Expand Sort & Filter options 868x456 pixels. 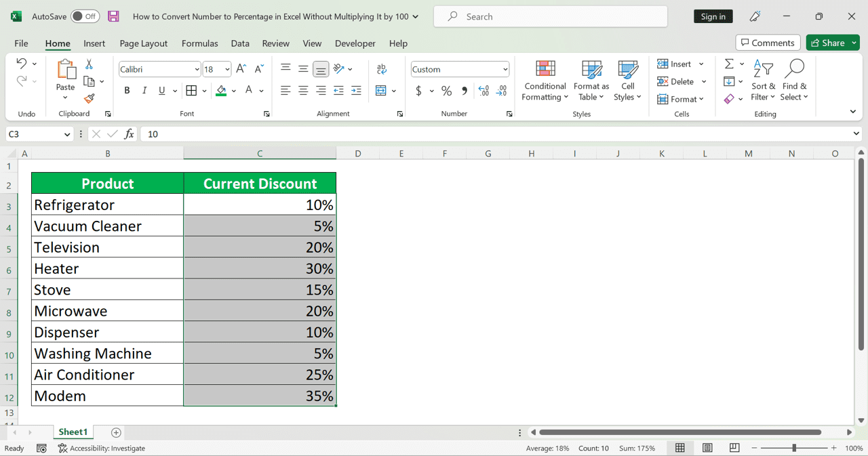click(764, 81)
